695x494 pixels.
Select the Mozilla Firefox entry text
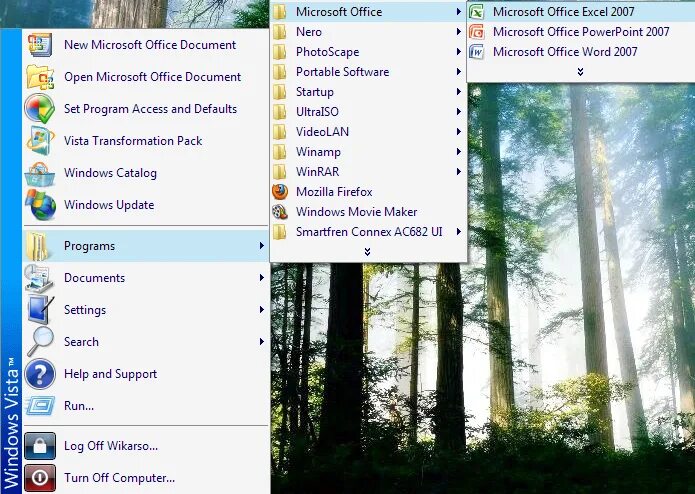point(334,192)
